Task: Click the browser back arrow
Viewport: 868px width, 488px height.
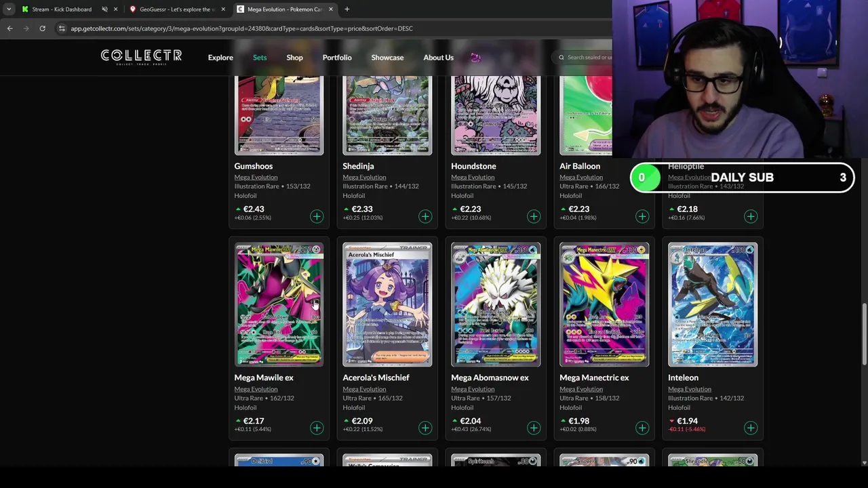Action: (x=9, y=28)
